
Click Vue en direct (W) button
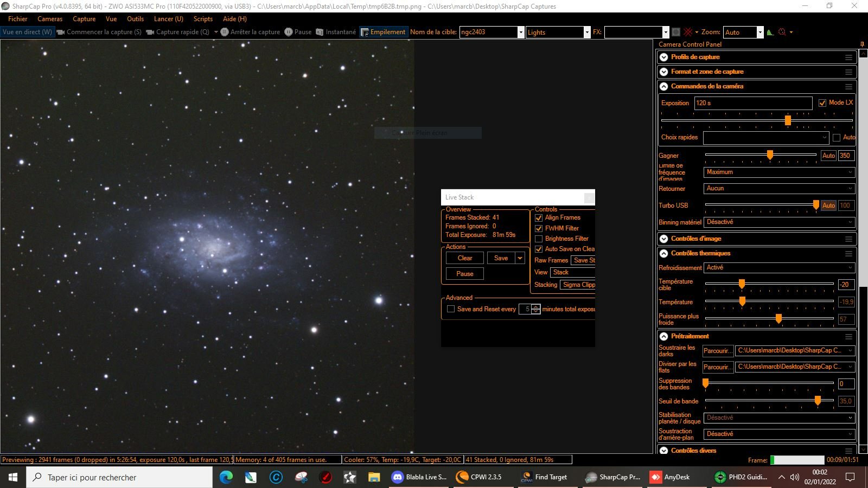[27, 32]
